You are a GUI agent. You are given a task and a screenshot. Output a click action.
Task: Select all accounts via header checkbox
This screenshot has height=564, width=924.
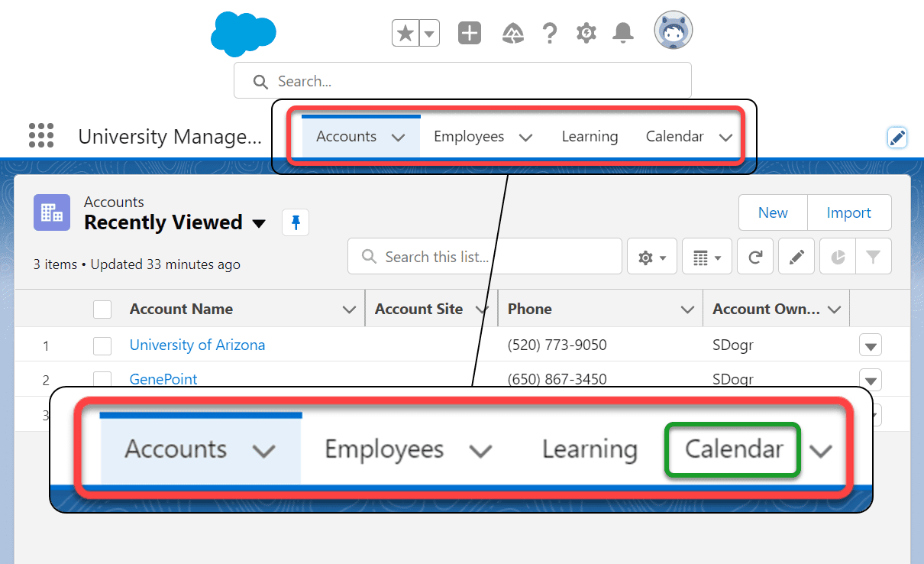click(102, 308)
